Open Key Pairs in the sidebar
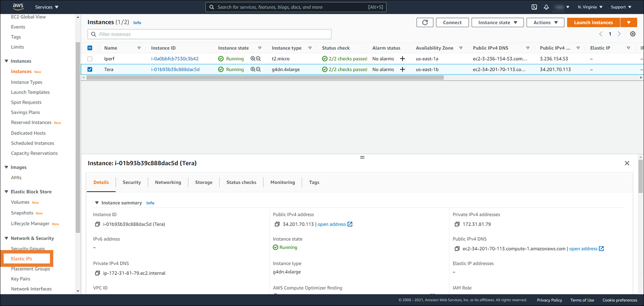644x306 pixels. click(x=20, y=279)
